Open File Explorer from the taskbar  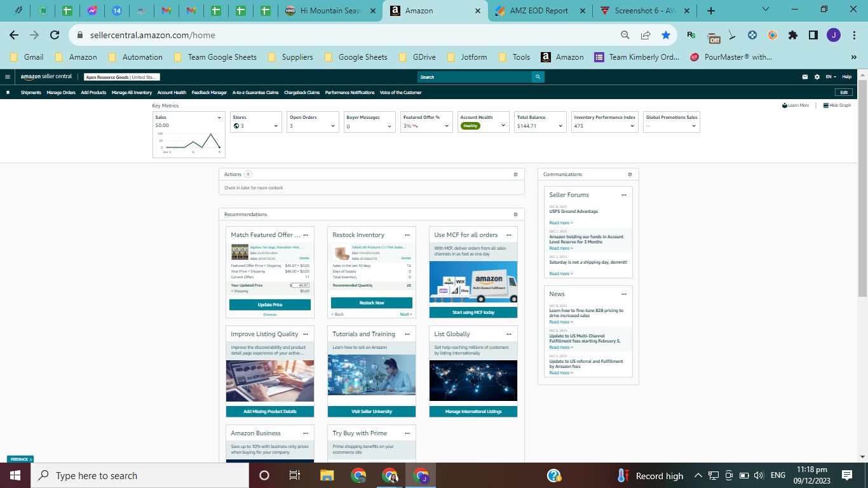tap(327, 475)
